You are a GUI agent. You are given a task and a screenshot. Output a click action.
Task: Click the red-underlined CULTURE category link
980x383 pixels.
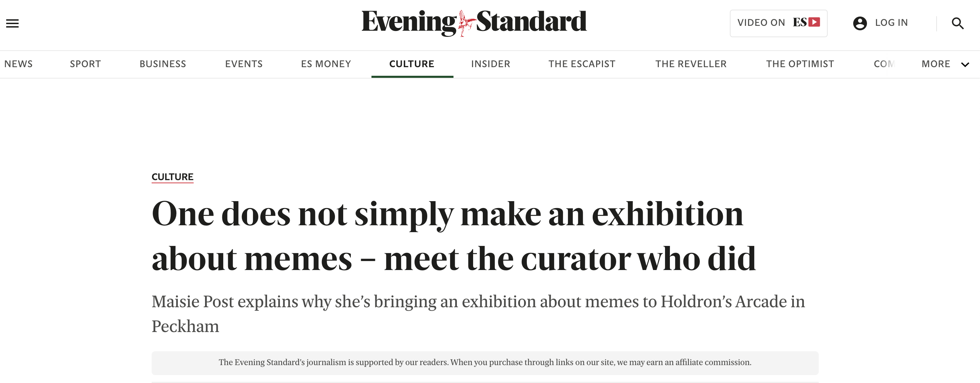click(x=172, y=177)
